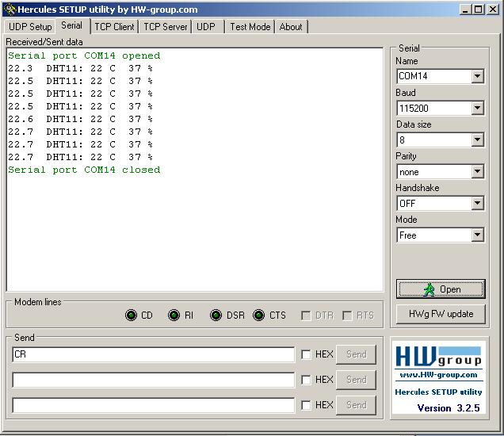This screenshot has height=436, width=504.
Task: Open the Mode dropdown set to Free
Action: 477,235
